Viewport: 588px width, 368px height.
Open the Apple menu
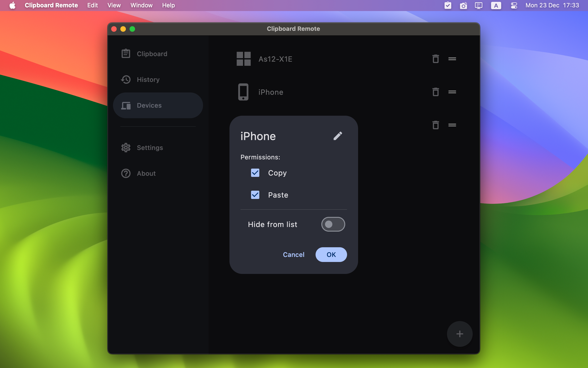tap(12, 5)
